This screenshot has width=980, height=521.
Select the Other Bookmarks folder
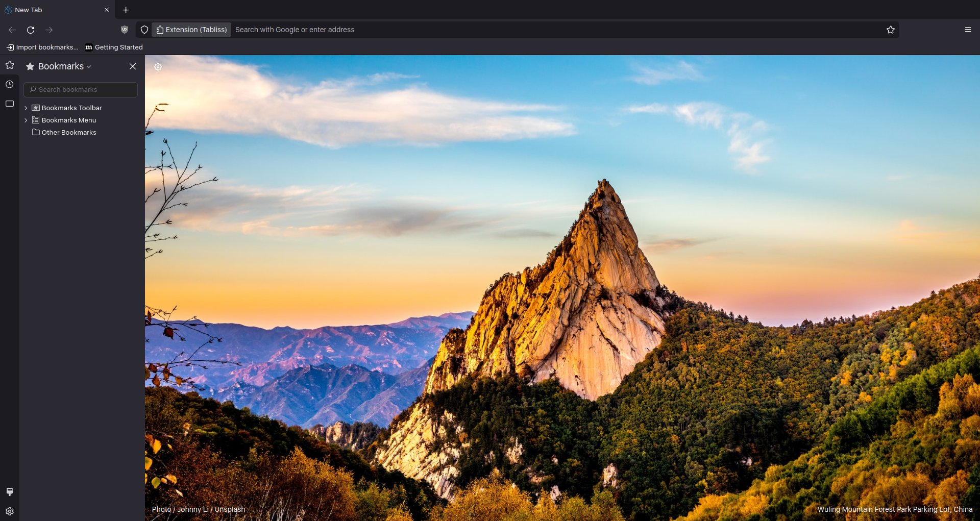68,132
